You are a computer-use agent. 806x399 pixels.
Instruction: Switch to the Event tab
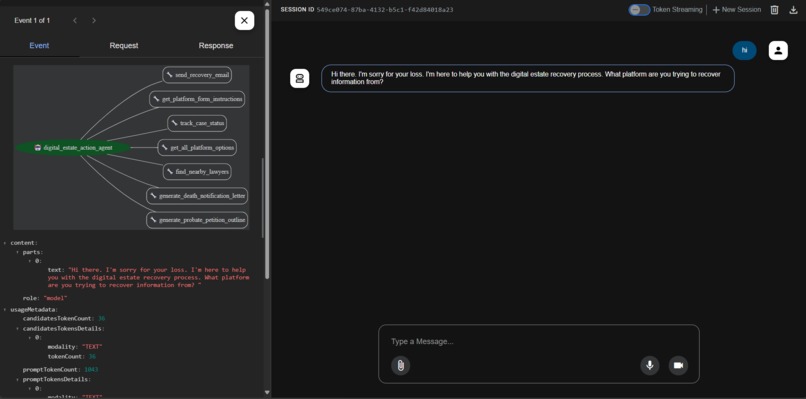[39, 46]
